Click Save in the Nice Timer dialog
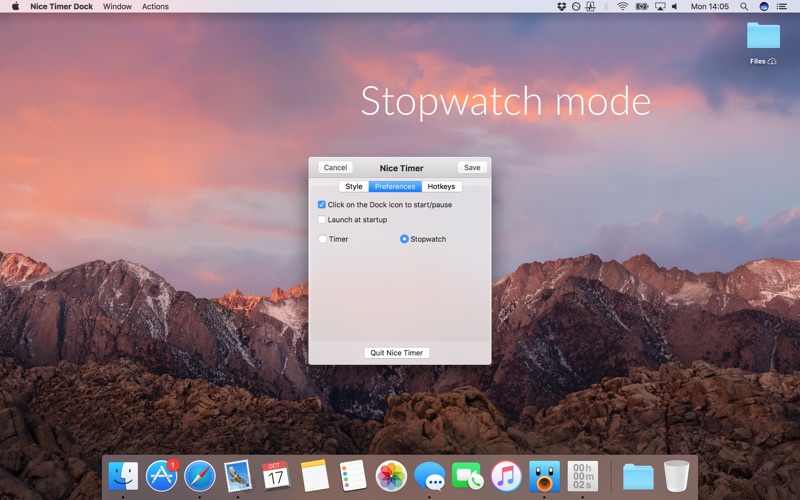 472,167
